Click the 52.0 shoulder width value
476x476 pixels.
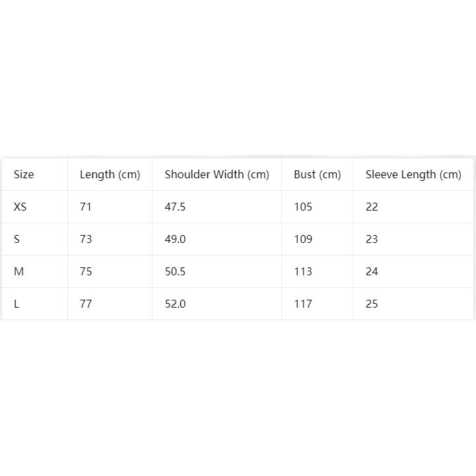coord(175,304)
